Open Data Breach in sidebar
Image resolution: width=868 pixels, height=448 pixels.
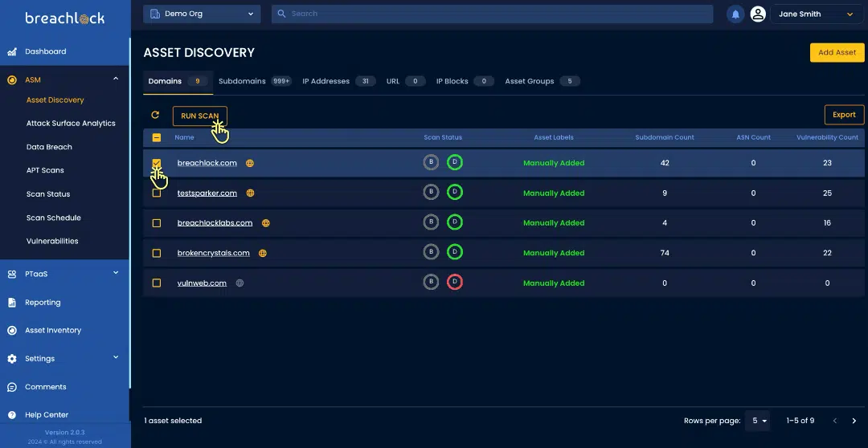[49, 147]
